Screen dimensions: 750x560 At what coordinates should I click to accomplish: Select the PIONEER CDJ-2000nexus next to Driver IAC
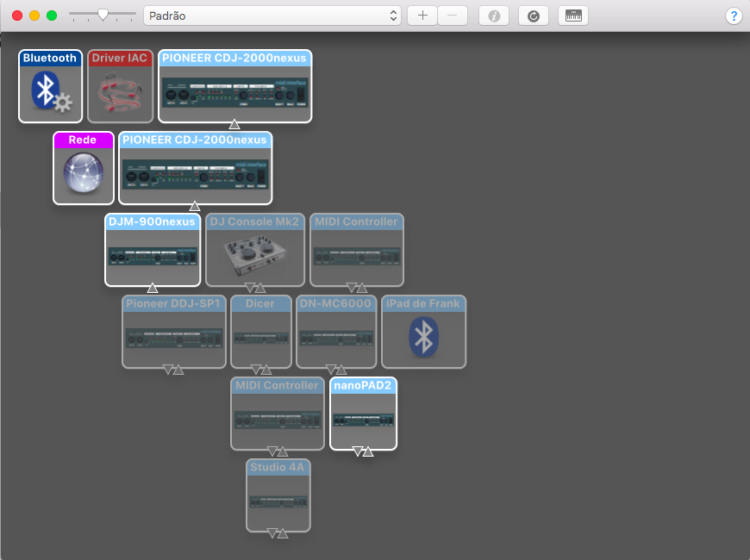click(x=234, y=86)
